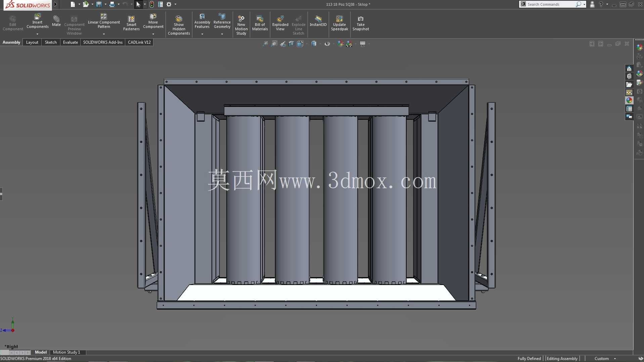Click the Open file icon
The image size is (644, 362).
[x=86, y=4]
